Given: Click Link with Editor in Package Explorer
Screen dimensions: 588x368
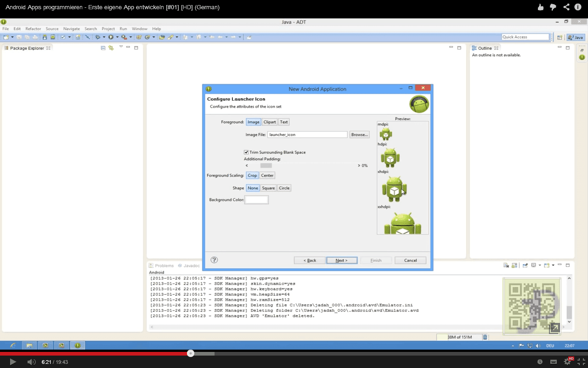Looking at the screenshot, I should click(111, 48).
